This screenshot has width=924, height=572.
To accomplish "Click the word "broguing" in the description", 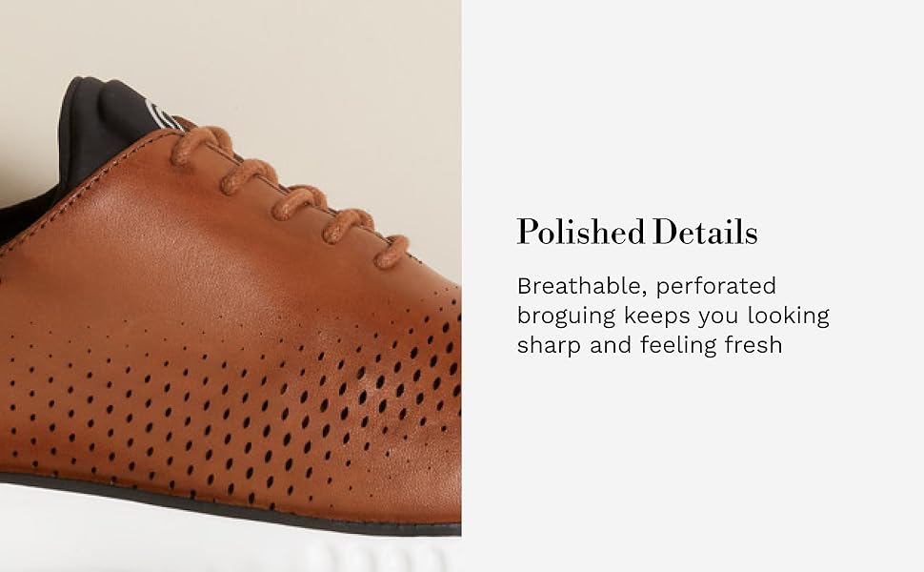I will click(566, 317).
